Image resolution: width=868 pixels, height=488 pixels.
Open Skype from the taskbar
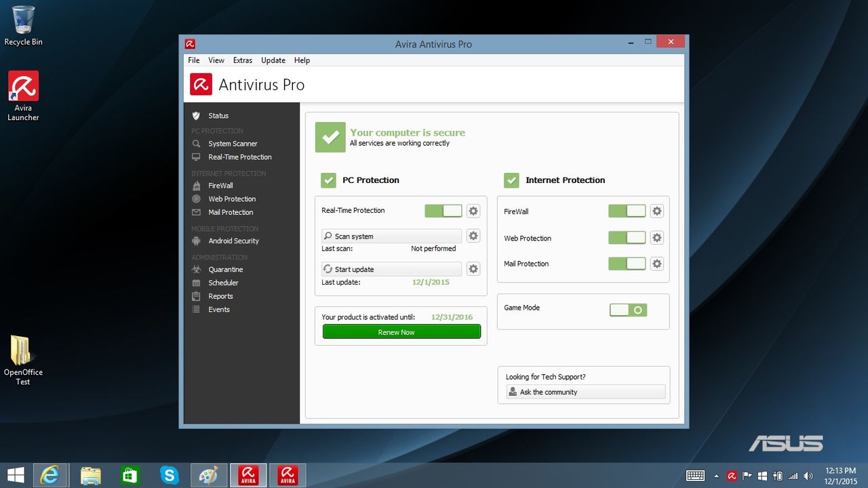(170, 475)
